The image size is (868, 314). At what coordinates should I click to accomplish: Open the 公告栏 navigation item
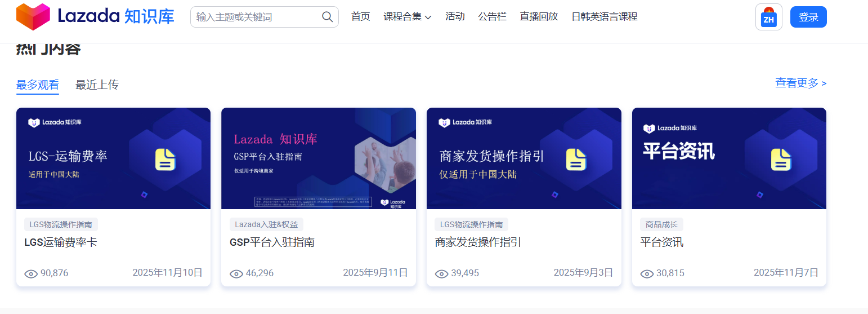click(x=493, y=17)
